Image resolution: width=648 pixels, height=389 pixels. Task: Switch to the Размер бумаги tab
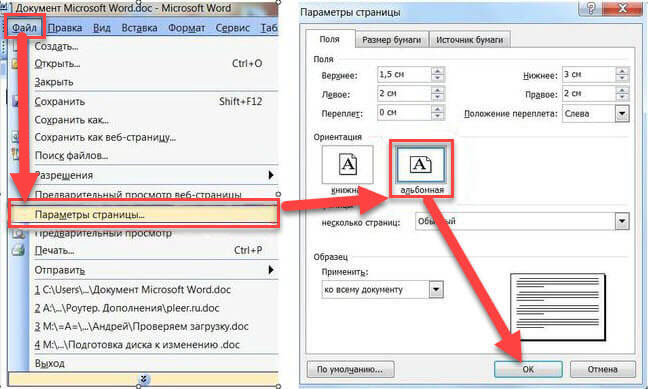pyautogui.click(x=391, y=40)
